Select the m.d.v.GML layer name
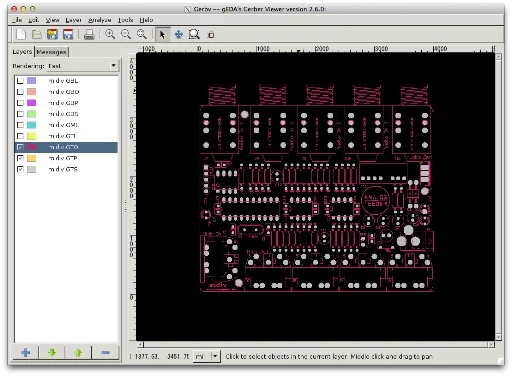Viewport: 512px width, 376px height. point(64,125)
